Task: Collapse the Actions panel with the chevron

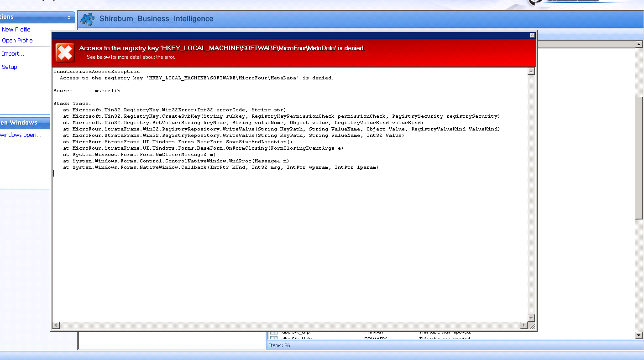Action: tap(69, 17)
